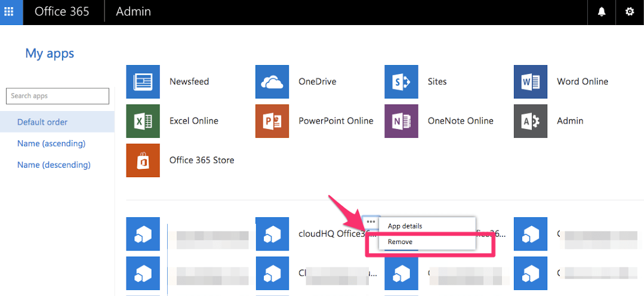This screenshot has width=644, height=296.
Task: Launch the PowerPoint Online tile icon
Action: coord(272,121)
